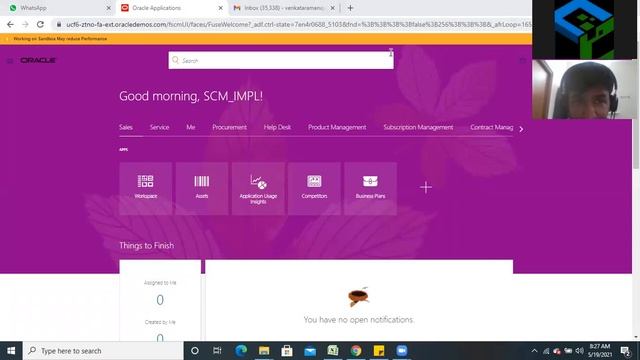Open the Windows Start menu
This screenshot has height=360, width=640.
11,351
